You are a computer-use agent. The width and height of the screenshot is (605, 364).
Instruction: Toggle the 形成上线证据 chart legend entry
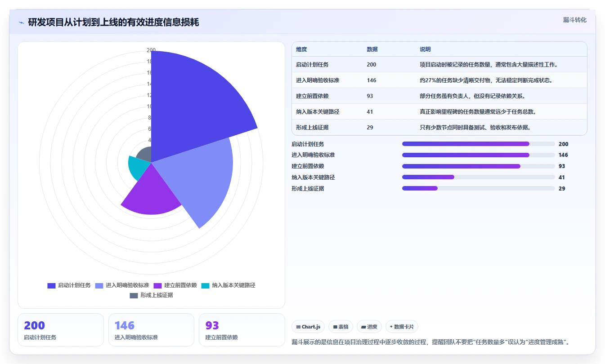click(151, 295)
